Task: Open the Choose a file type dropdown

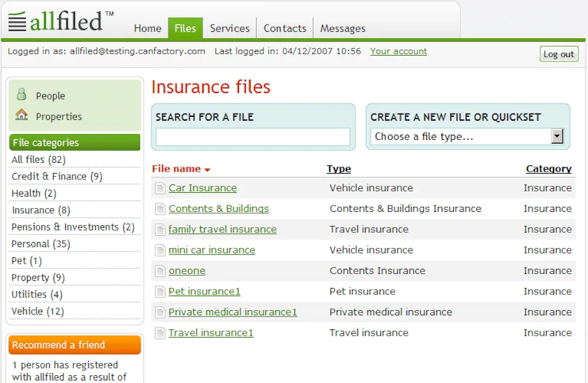Action: (557, 136)
